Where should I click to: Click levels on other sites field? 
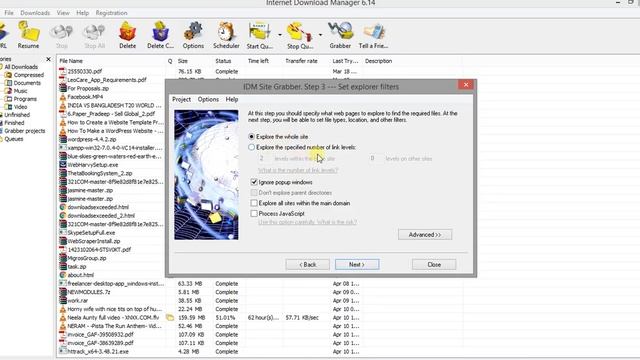coord(375,158)
